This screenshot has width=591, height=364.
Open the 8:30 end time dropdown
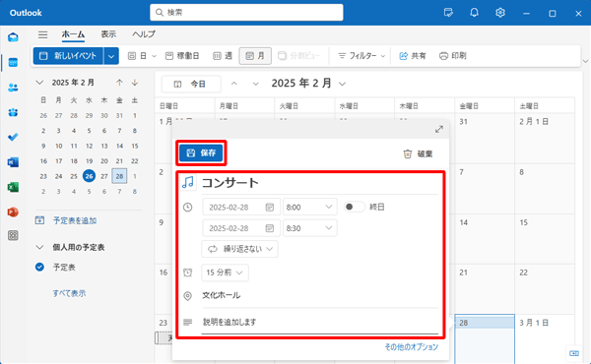tap(310, 228)
